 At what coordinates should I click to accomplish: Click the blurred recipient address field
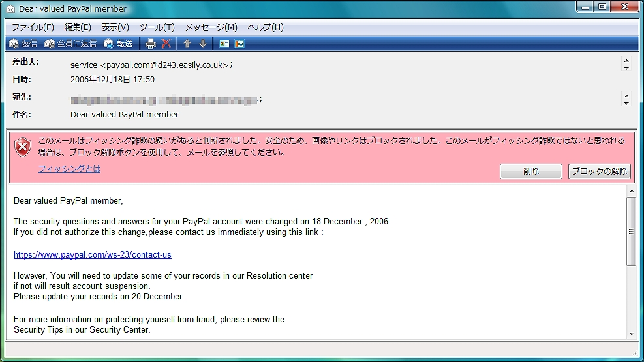tap(165, 100)
